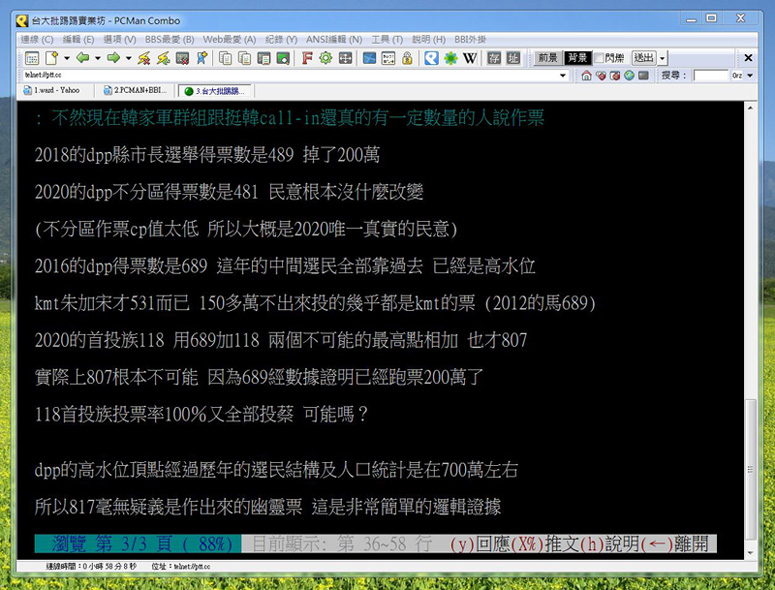Click inside the 搜尋 search input field
This screenshot has height=590, width=775.
coord(710,75)
